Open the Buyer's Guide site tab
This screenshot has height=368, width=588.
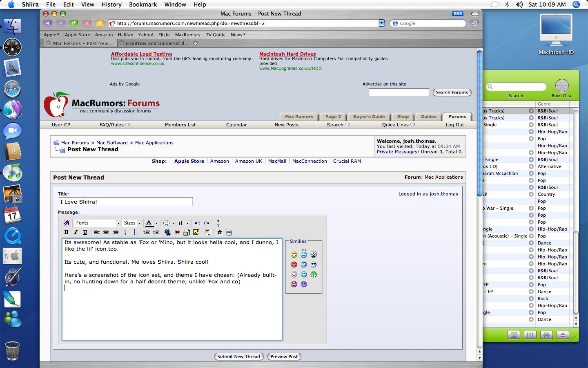(369, 117)
